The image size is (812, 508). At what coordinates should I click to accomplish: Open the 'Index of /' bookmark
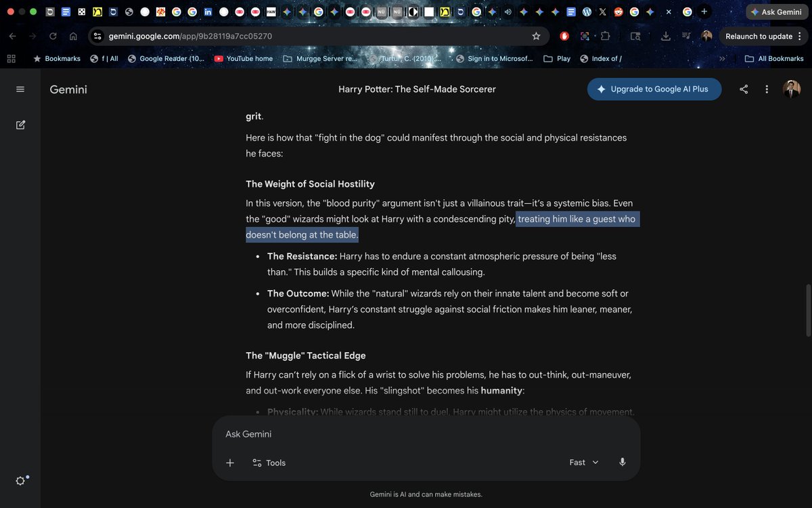tap(601, 59)
